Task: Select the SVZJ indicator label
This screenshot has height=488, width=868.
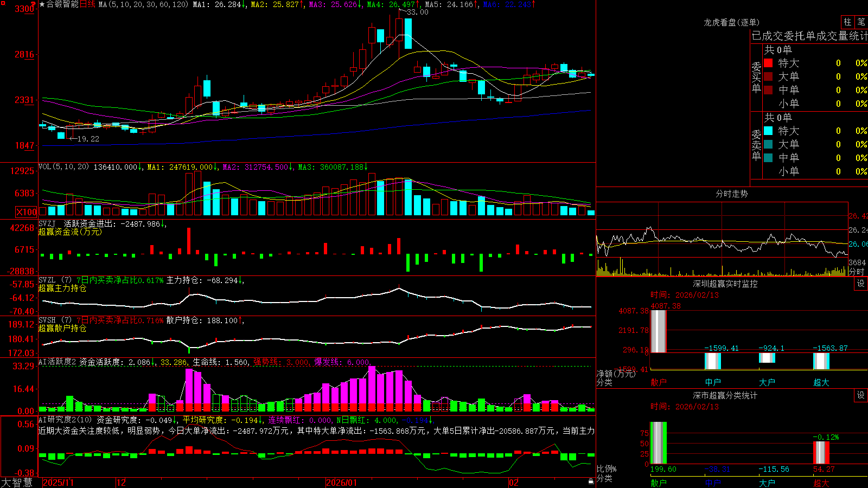Action: [47, 223]
